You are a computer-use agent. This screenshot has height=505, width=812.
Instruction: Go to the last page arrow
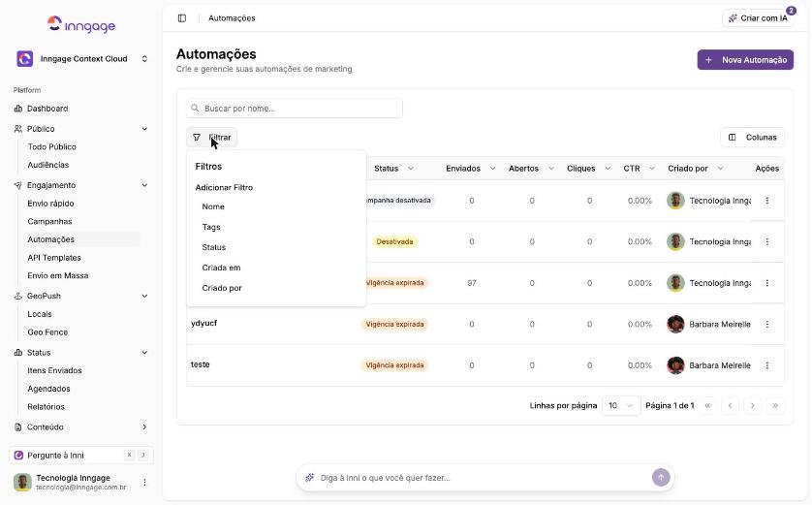(775, 405)
